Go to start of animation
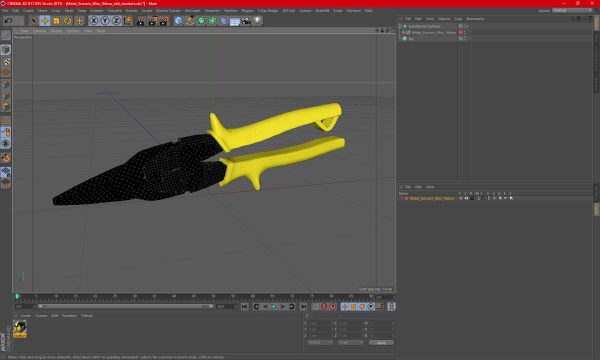This screenshot has width=600, height=360. tap(245, 307)
